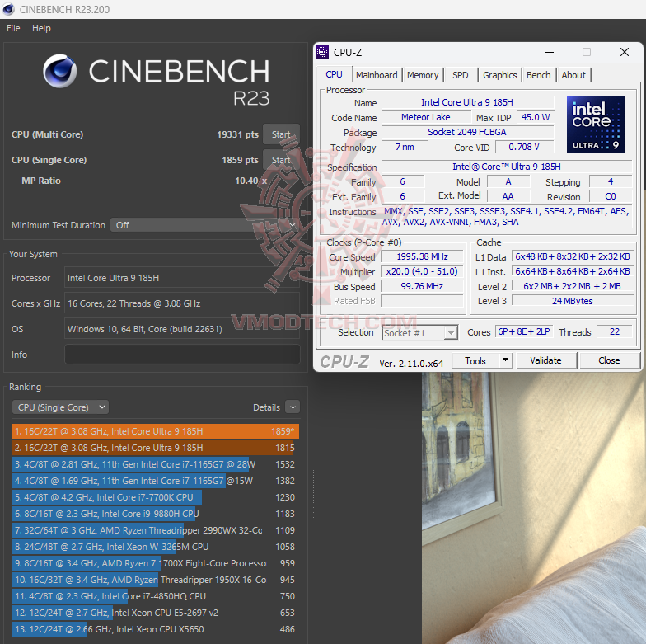Click the Core Speed value 1995.38 MHz
This screenshot has width=646, height=644.
[422, 256]
